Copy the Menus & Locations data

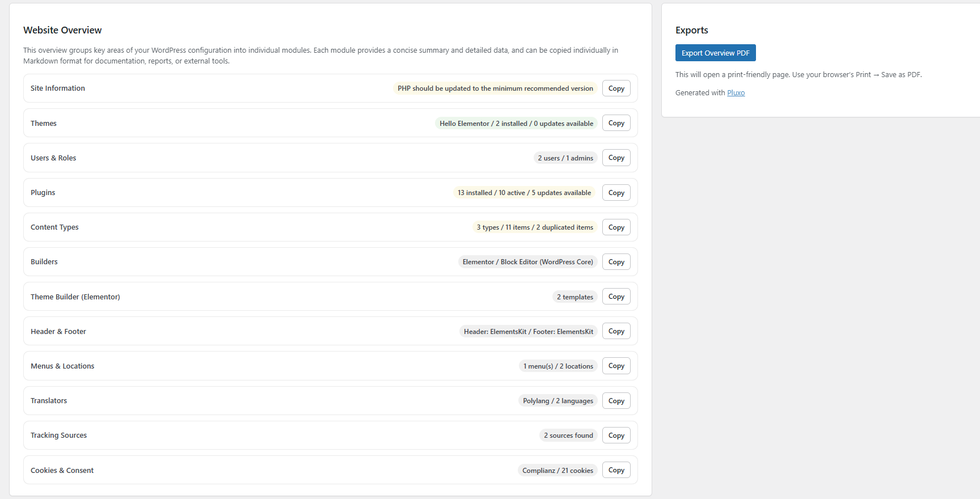[x=616, y=366]
